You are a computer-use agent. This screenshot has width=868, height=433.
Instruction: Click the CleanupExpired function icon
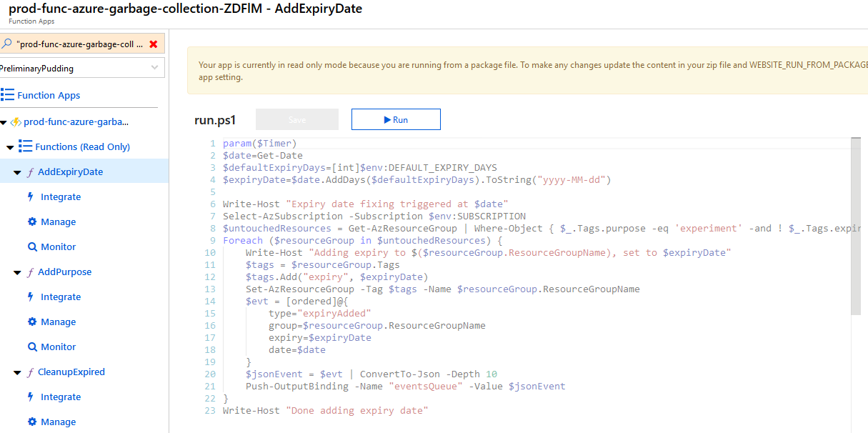click(x=30, y=372)
